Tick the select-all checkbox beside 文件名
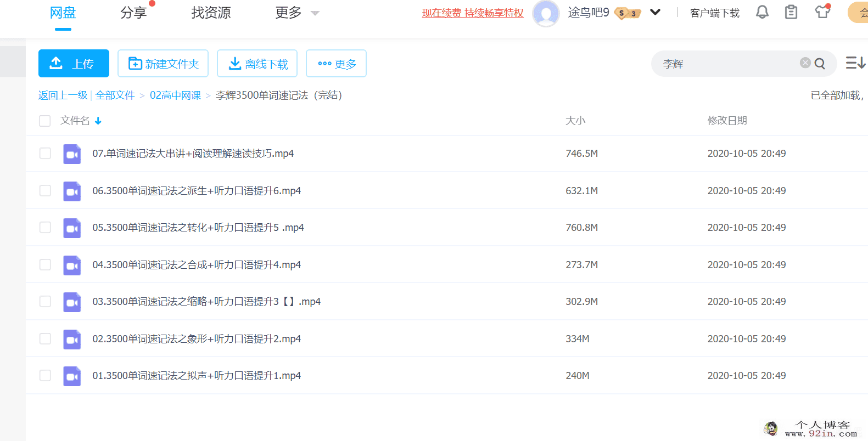868x441 pixels. (45, 121)
